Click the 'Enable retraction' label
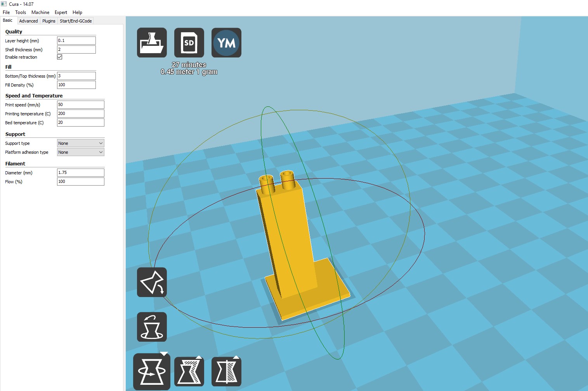This screenshot has width=588, height=391. point(21,57)
